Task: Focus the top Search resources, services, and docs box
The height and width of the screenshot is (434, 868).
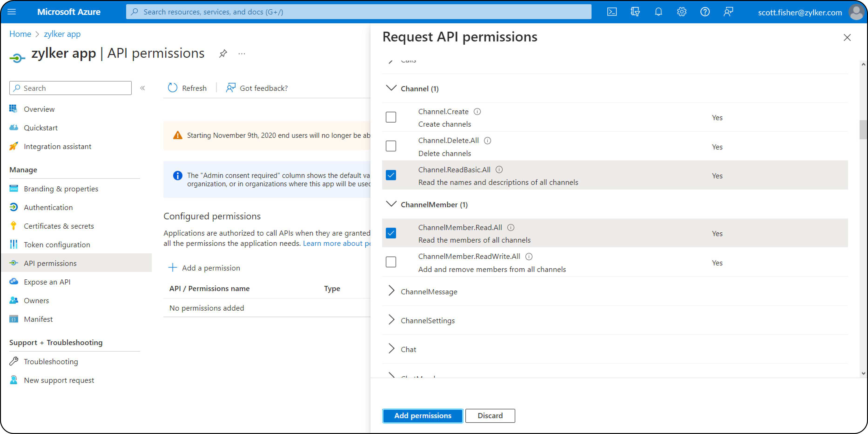Action: [359, 12]
